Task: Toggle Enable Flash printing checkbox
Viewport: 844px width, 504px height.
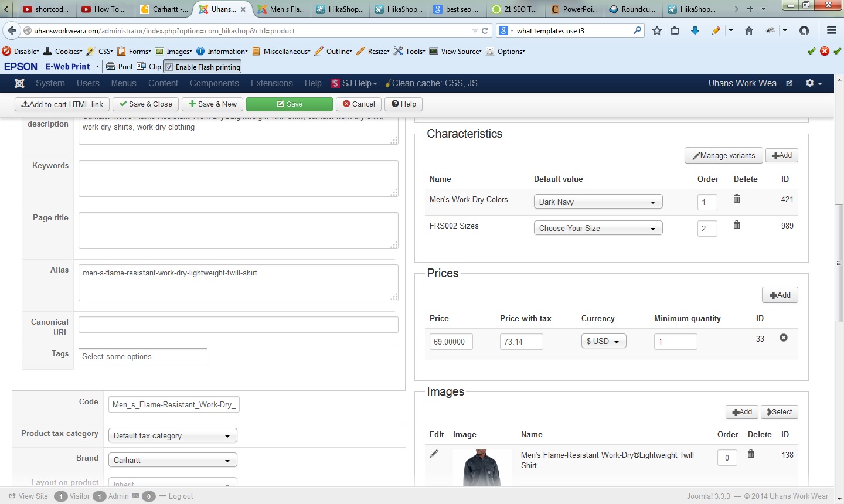Action: point(169,67)
